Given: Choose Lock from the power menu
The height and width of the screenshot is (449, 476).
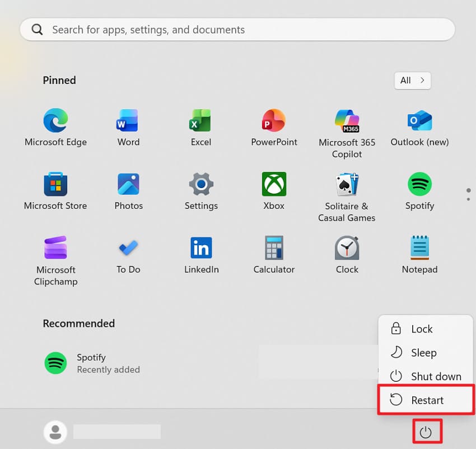Looking at the screenshot, I should tap(425, 329).
